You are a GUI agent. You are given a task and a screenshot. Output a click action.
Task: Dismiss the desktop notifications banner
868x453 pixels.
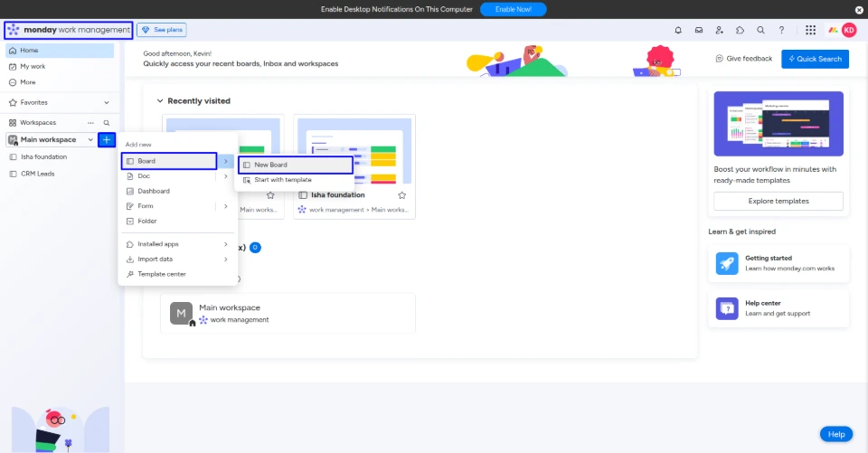click(x=858, y=9)
